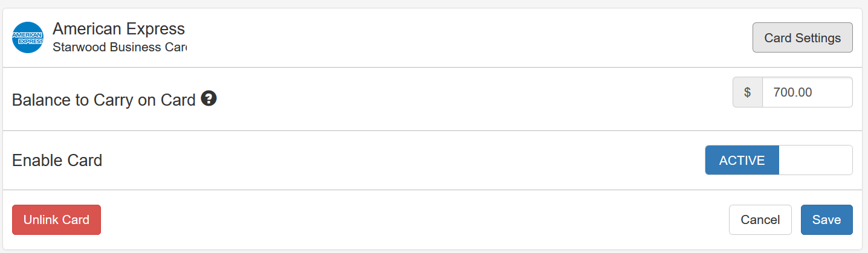The width and height of the screenshot is (868, 253).
Task: Open Card Settings
Action: [x=802, y=37]
